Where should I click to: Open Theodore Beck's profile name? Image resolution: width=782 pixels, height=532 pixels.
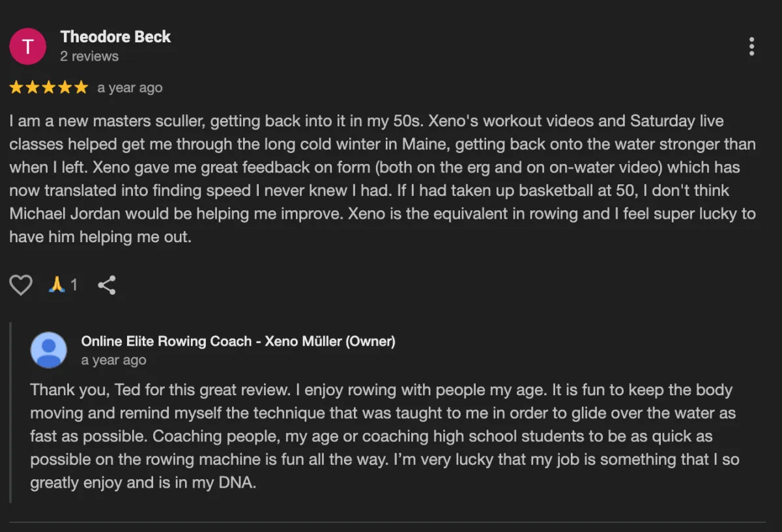click(x=115, y=36)
